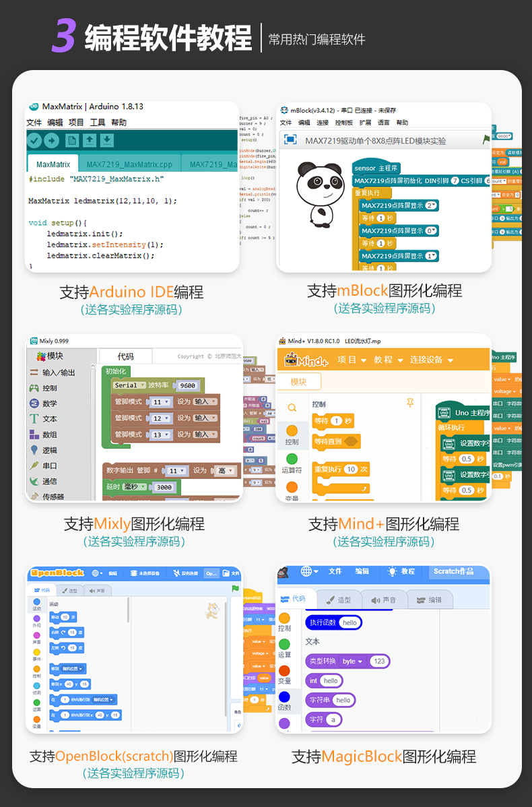Switch to the MAX7219_MaxMatrix.cpp tab
Image resolution: width=532 pixels, height=807 pixels.
[x=129, y=164]
